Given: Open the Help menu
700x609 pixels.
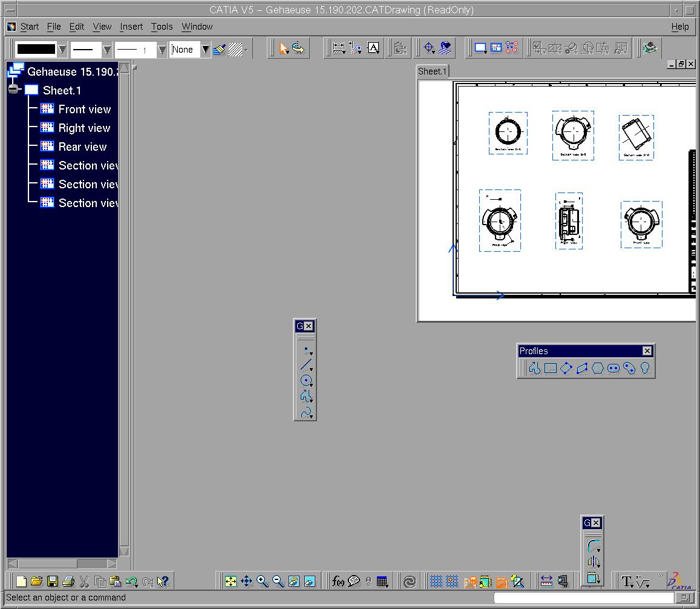Looking at the screenshot, I should pos(680,27).
